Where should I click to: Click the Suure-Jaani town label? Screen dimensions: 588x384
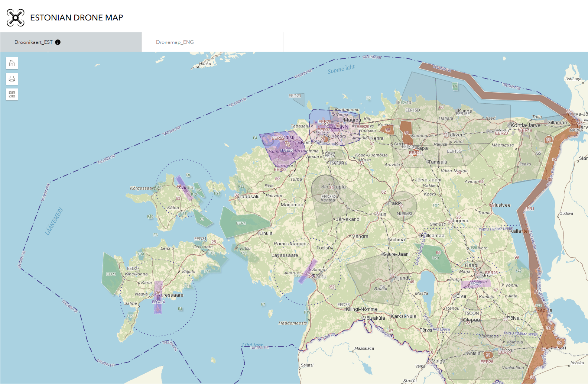[x=396, y=254]
